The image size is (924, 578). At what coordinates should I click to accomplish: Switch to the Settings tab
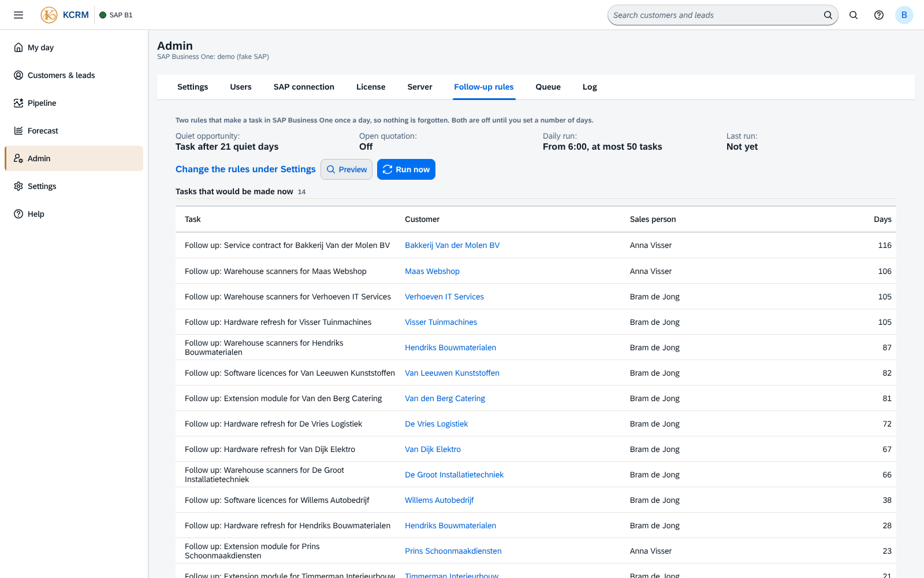pos(192,87)
